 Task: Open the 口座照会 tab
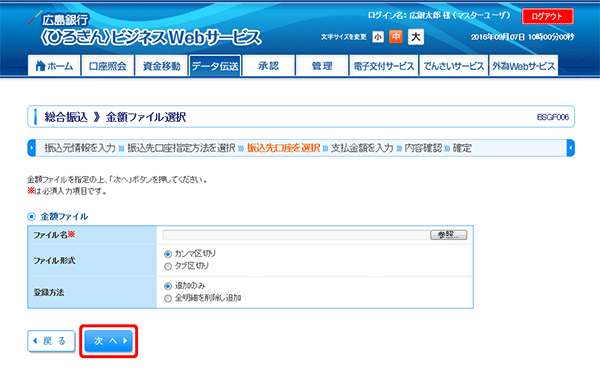[x=108, y=66]
